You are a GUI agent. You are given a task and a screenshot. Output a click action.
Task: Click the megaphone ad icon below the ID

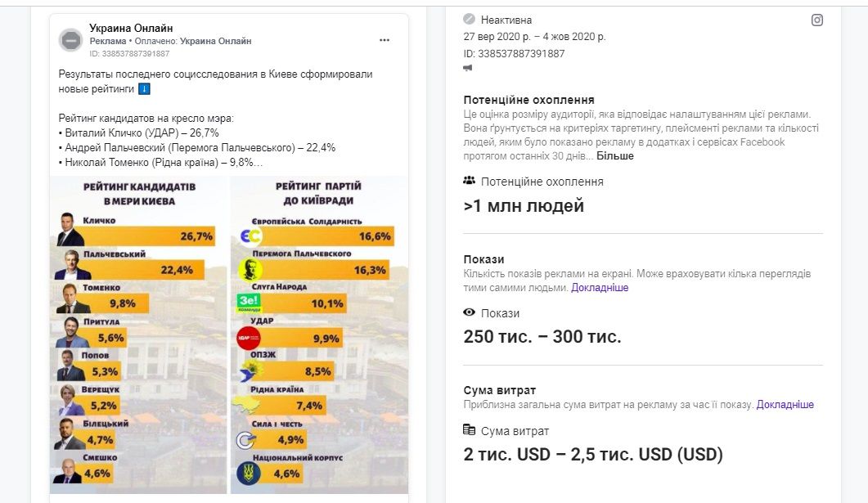pos(467,67)
